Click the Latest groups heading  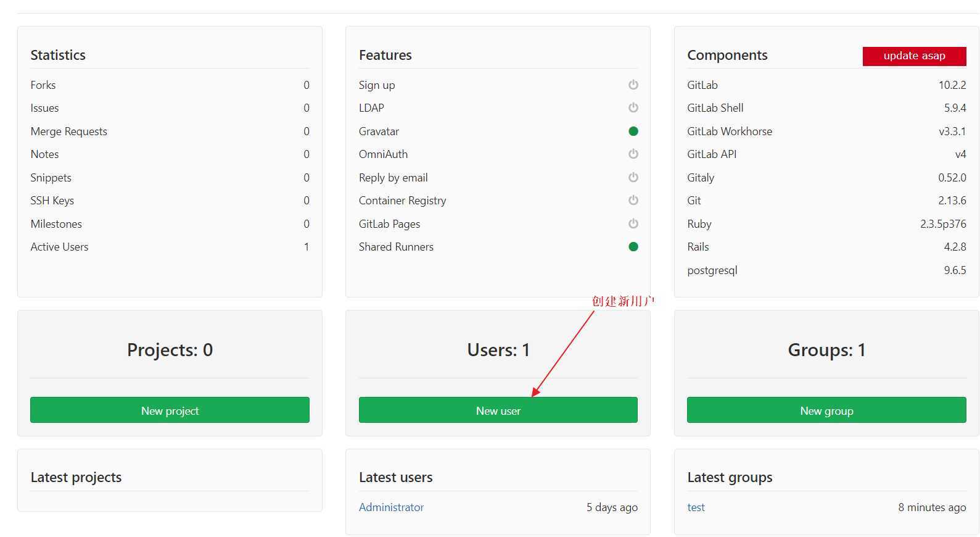[730, 477]
